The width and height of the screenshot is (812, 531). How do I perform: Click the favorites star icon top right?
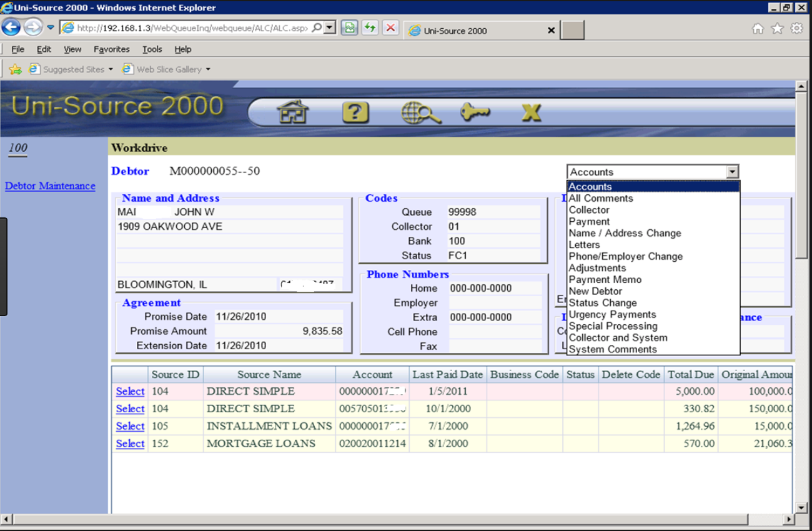click(777, 27)
